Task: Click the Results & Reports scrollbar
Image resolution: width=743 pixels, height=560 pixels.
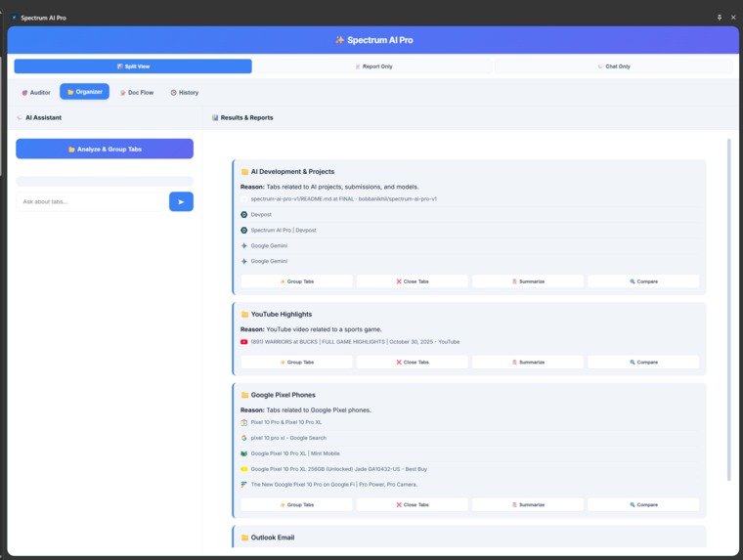Action: [728, 310]
